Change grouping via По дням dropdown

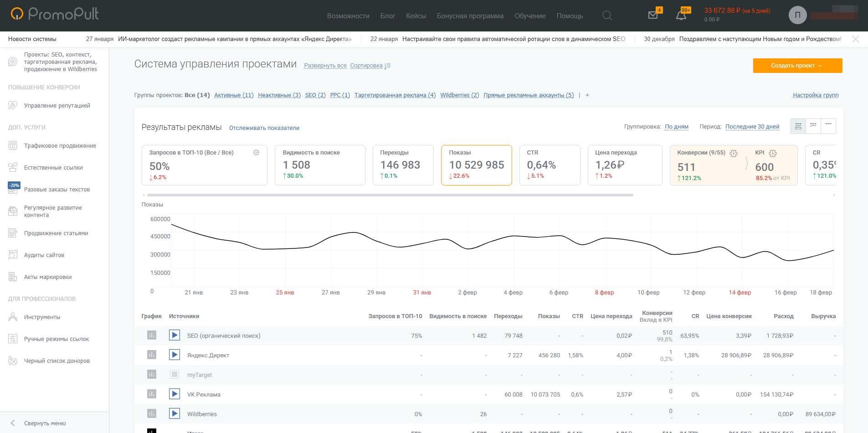tap(676, 127)
